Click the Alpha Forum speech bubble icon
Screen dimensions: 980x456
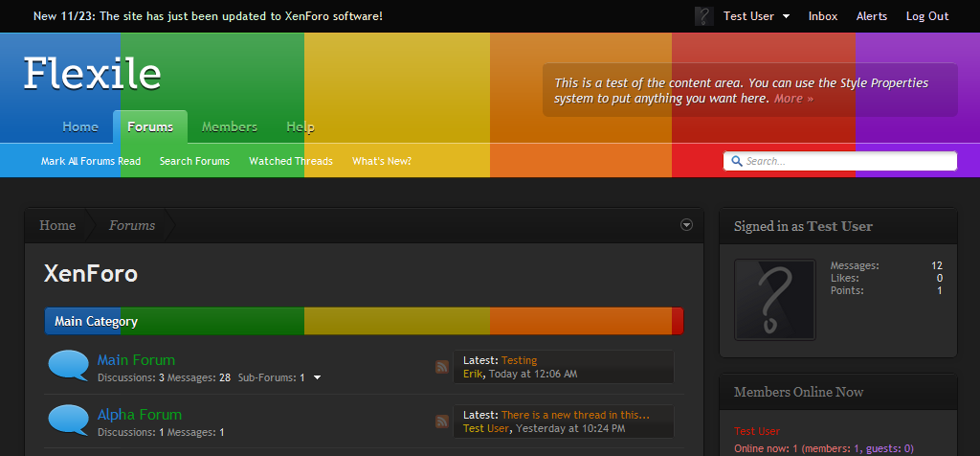pyautogui.click(x=68, y=421)
